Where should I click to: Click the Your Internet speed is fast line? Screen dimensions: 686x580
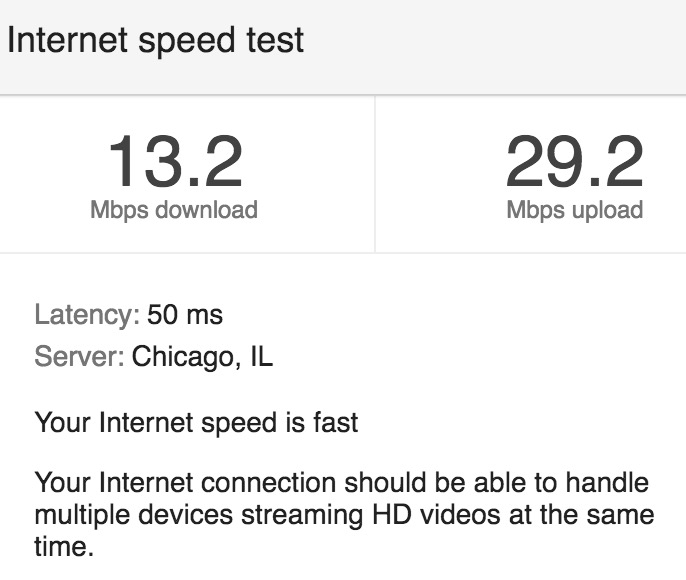(x=196, y=423)
